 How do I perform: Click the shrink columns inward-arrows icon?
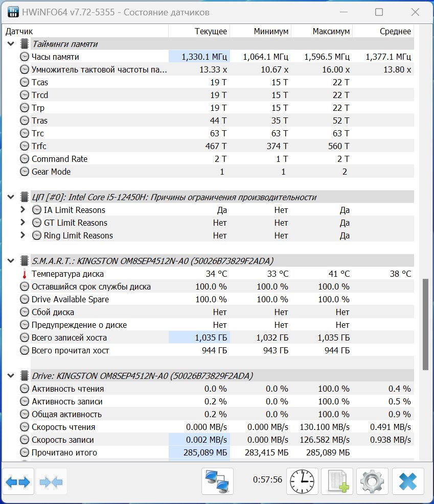(x=52, y=482)
